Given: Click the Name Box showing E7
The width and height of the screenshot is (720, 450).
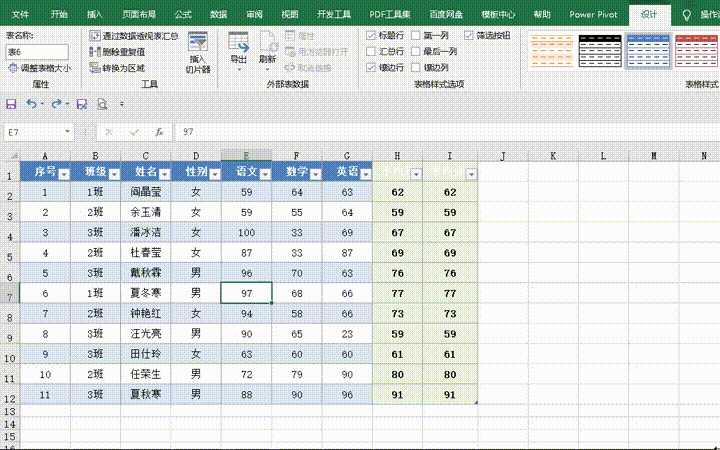Looking at the screenshot, I should (34, 132).
